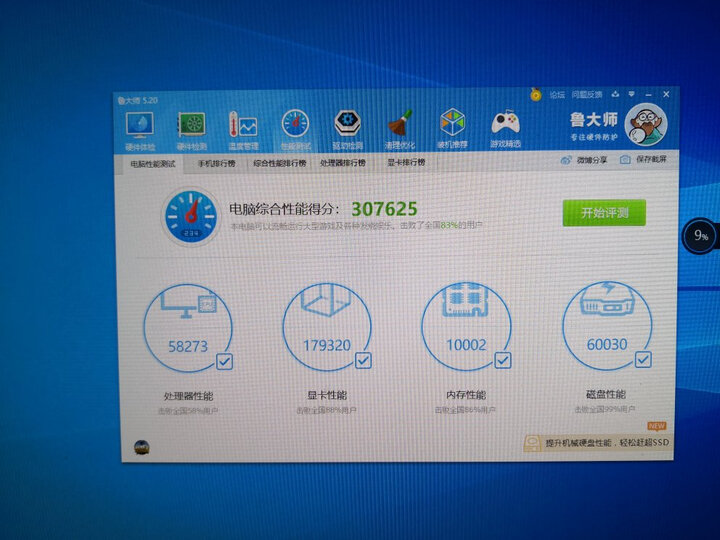Click the processor score 58273
Viewport: 720px width, 540px height.
188,346
